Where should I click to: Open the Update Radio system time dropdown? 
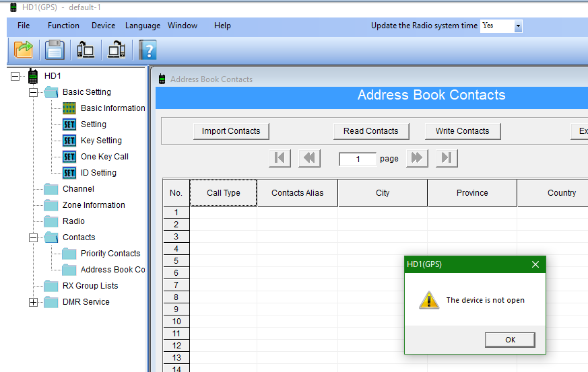coord(518,26)
